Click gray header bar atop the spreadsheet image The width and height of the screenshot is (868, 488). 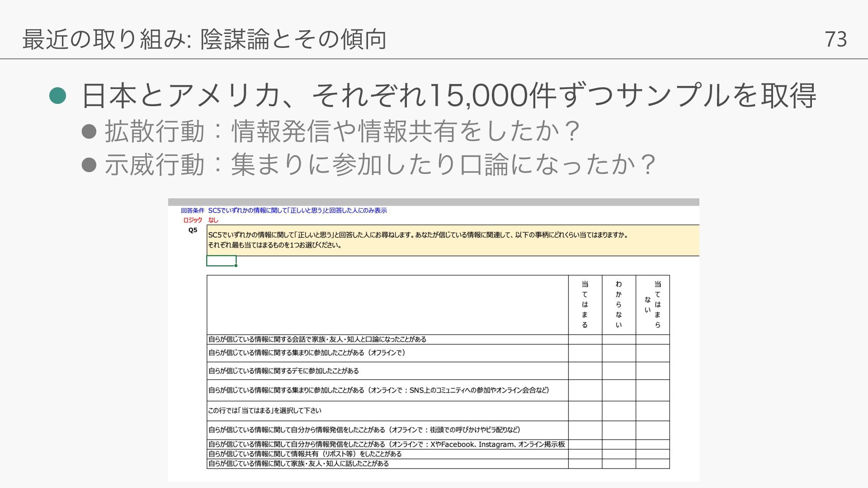pos(433,202)
